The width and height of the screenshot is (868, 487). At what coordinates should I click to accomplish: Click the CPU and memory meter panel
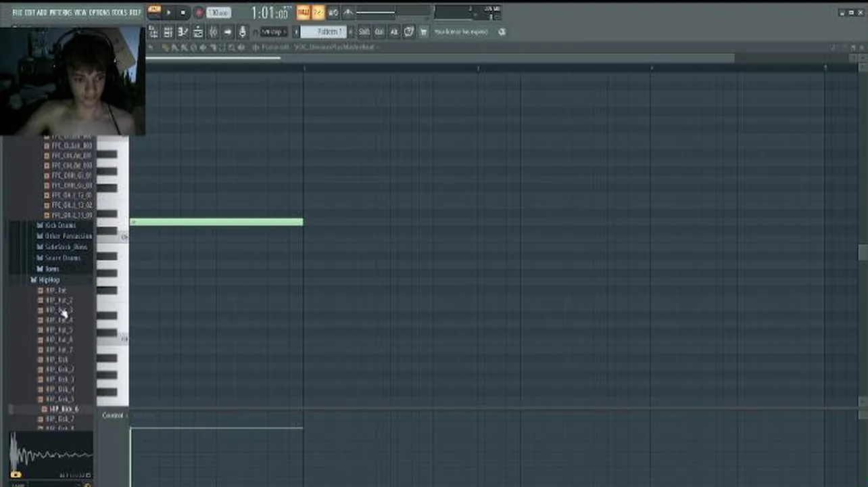click(468, 11)
